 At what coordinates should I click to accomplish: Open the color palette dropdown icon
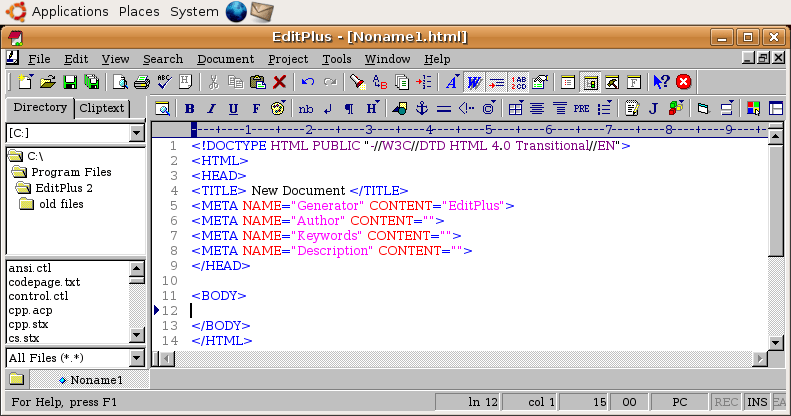click(x=278, y=108)
